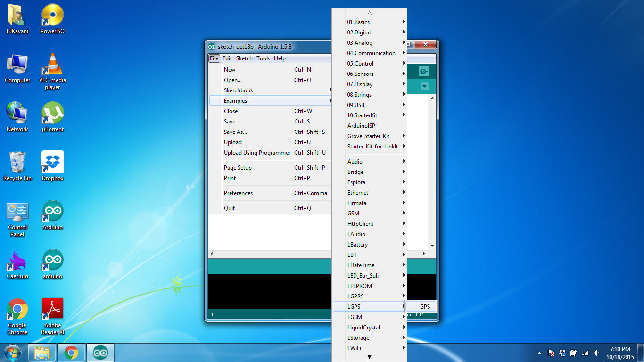644x362 pixels.
Task: Select Arduino taskbar button
Action: [x=100, y=353]
